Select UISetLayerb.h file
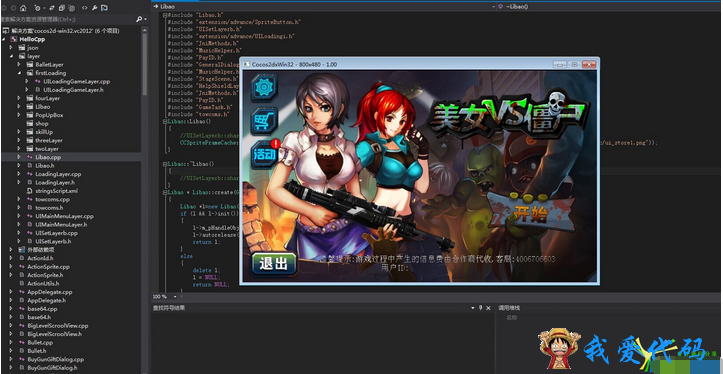Viewport: 723px width, 374px height. coord(53,241)
